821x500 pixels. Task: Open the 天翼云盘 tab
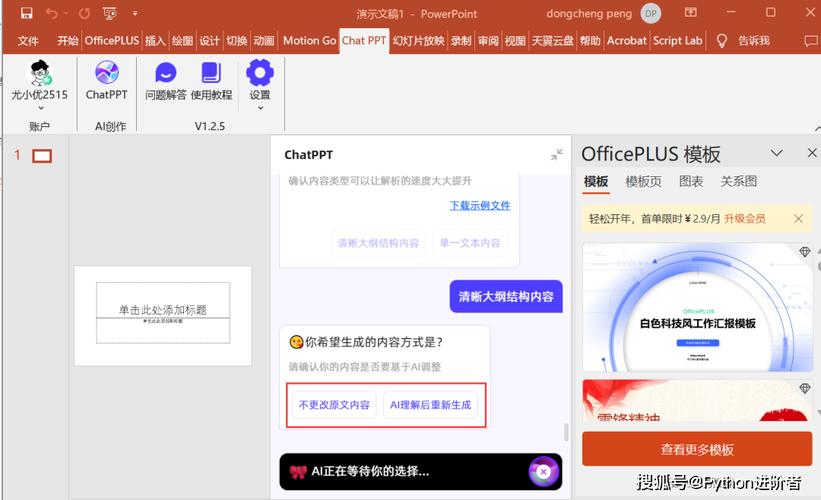pyautogui.click(x=552, y=41)
